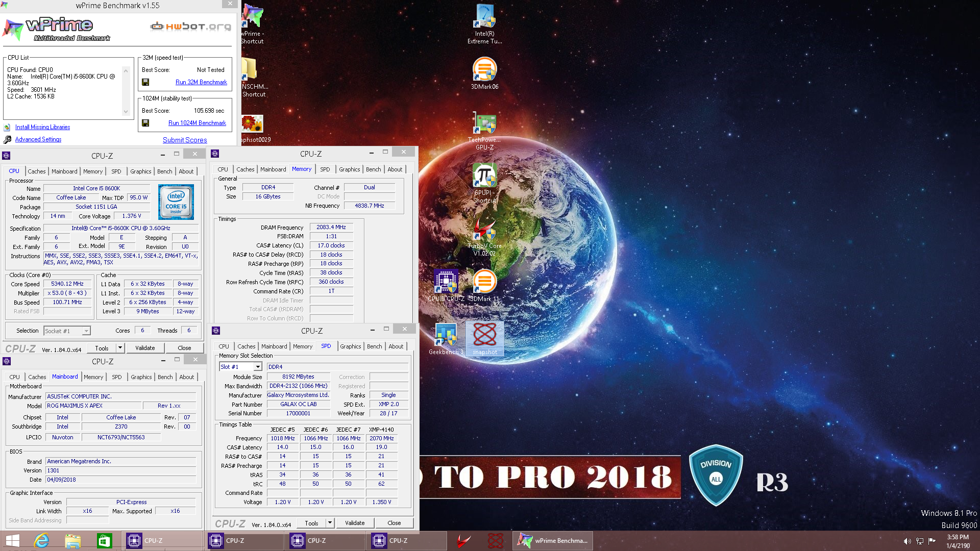This screenshot has height=551, width=980.
Task: Click the CPU List scrollbar up arrow
Action: (126, 70)
